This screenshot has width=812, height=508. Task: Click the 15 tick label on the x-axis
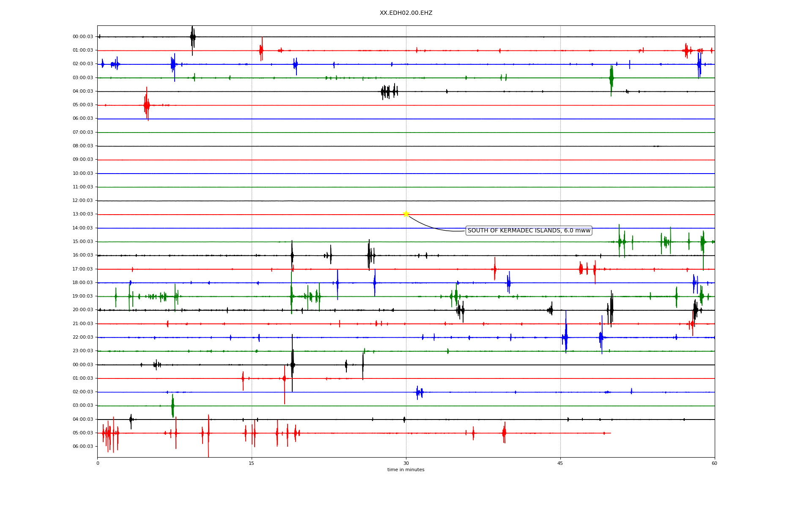pyautogui.click(x=252, y=464)
